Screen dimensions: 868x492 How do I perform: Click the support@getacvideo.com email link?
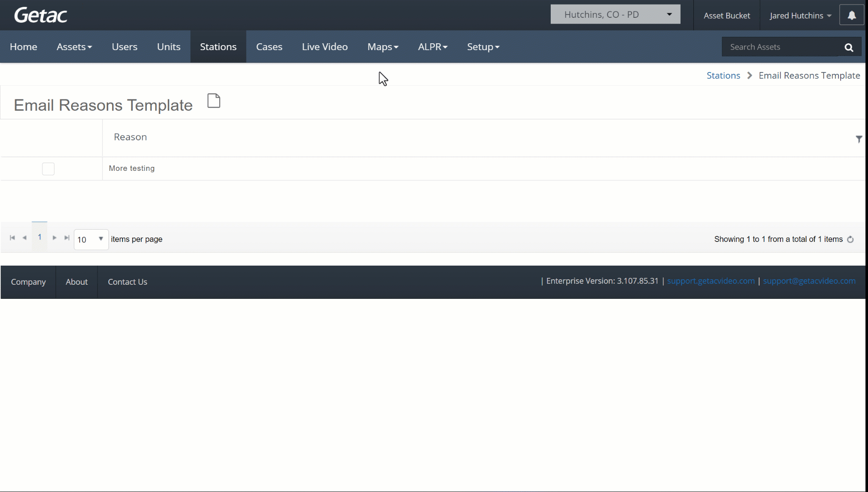[809, 281]
